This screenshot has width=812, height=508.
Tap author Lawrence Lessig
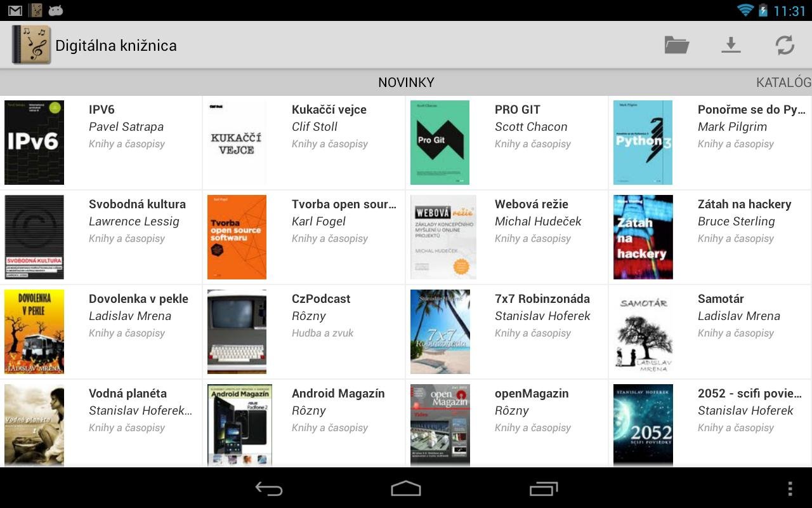click(134, 221)
